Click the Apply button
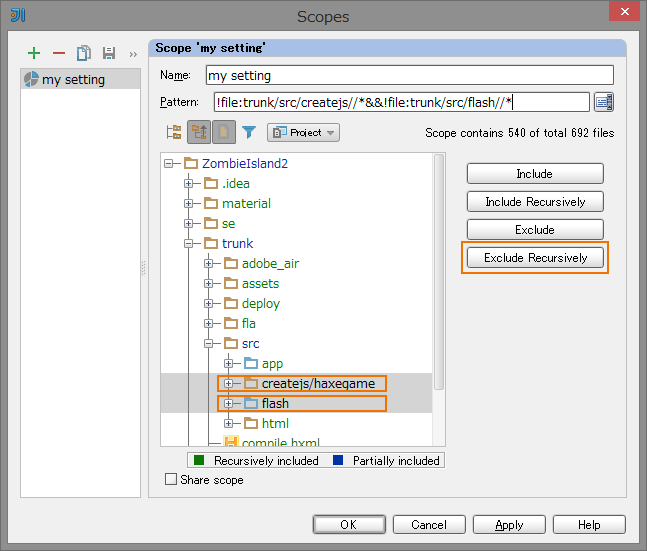Viewport: 647px width, 551px height. pyautogui.click(x=509, y=525)
